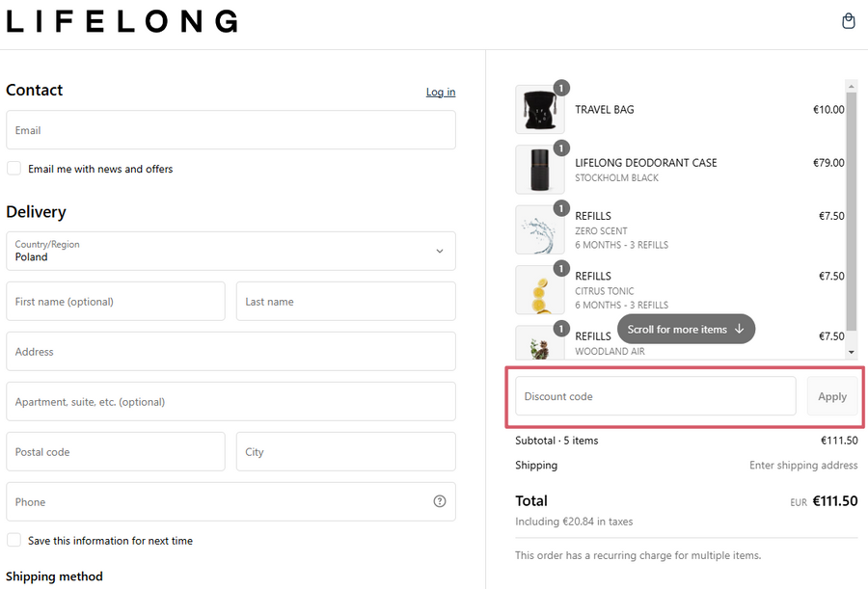This screenshot has width=868, height=589.
Task: Click the LIFELONG store logo
Action: 122,21
